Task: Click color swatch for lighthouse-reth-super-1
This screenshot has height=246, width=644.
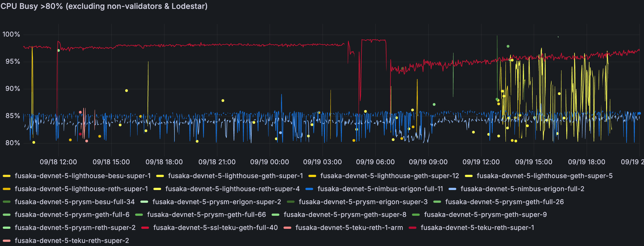Action: pyautogui.click(x=7, y=189)
